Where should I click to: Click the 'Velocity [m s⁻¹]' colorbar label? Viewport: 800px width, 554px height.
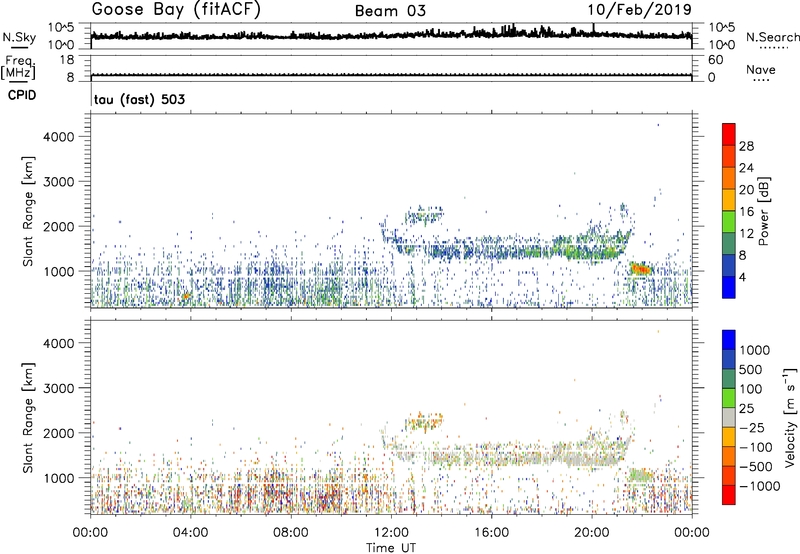click(790, 417)
